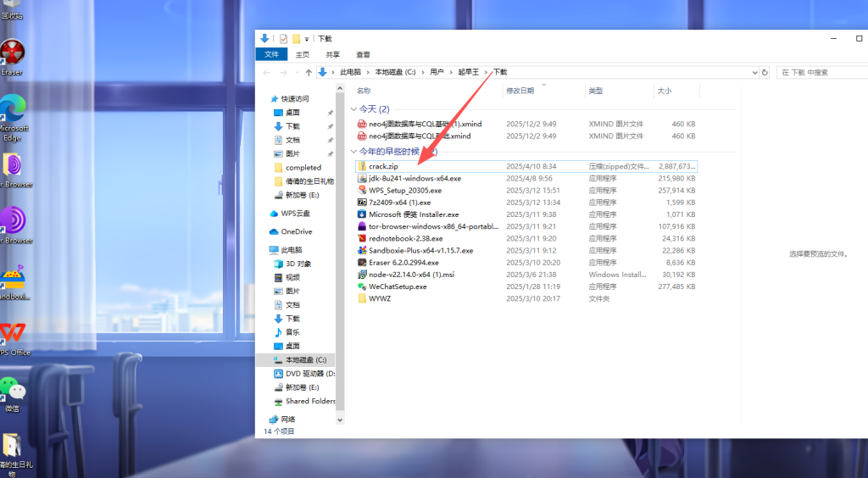The height and width of the screenshot is (478, 868).
Task: Open the crack.zip compressed file
Action: pos(383,166)
